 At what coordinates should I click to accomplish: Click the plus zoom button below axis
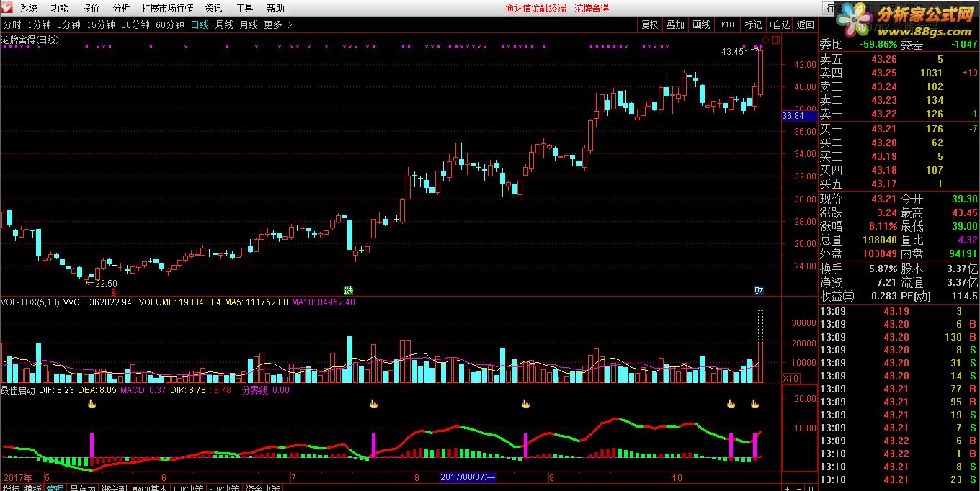(788, 488)
